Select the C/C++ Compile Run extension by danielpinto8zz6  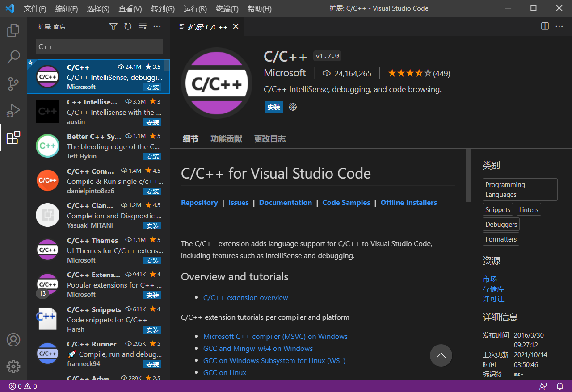[x=98, y=181]
